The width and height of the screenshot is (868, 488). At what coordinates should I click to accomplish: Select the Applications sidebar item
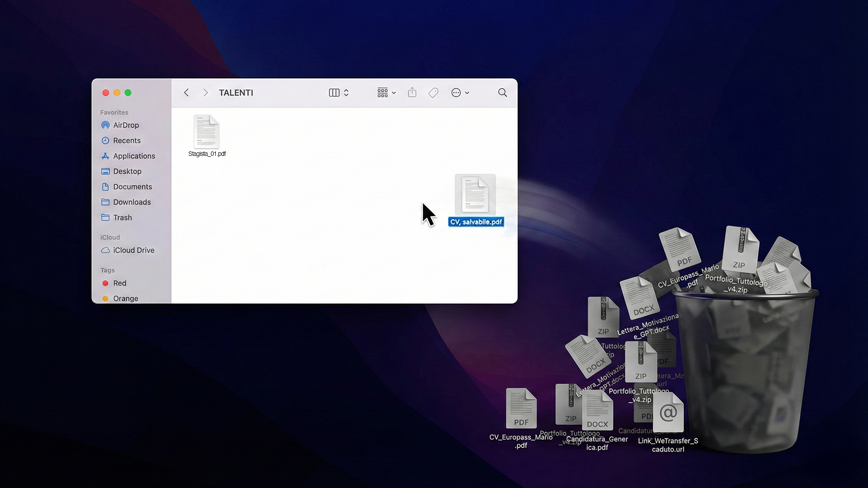134,156
